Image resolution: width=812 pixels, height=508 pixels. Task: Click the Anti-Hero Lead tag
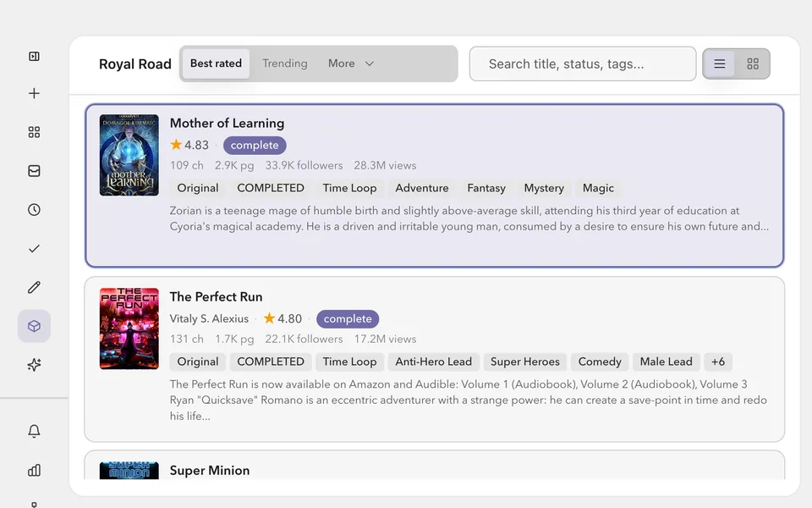point(433,362)
